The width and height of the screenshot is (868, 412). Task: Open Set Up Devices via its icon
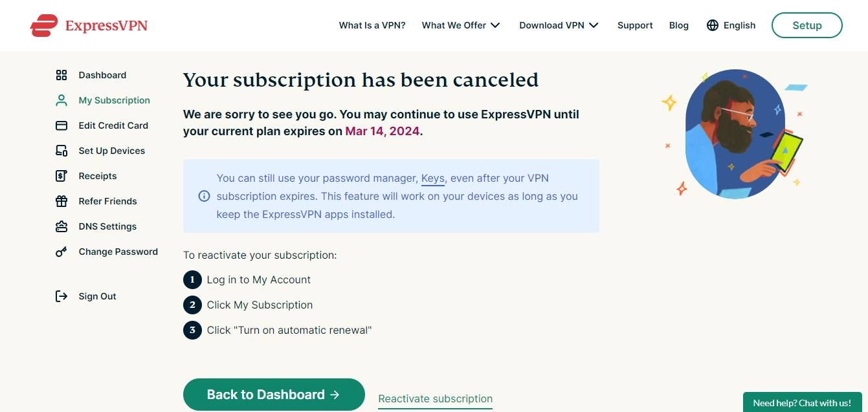pos(61,151)
